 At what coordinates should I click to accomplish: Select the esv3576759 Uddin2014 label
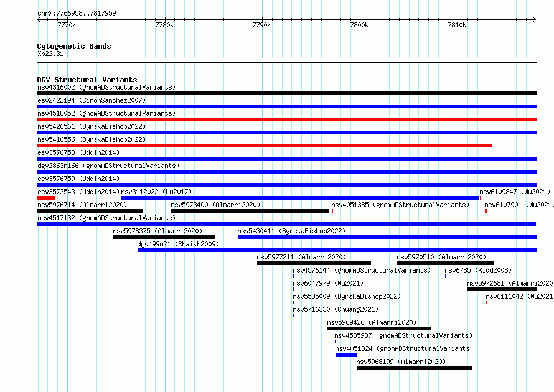coord(78,179)
